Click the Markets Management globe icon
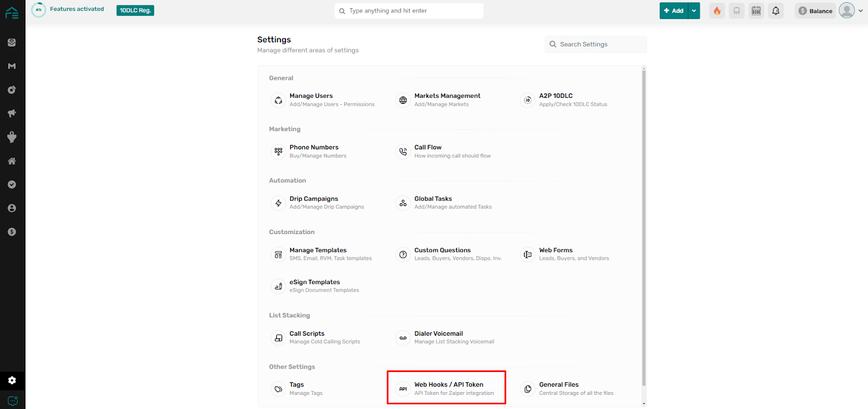This screenshot has width=868, height=409. [x=403, y=100]
